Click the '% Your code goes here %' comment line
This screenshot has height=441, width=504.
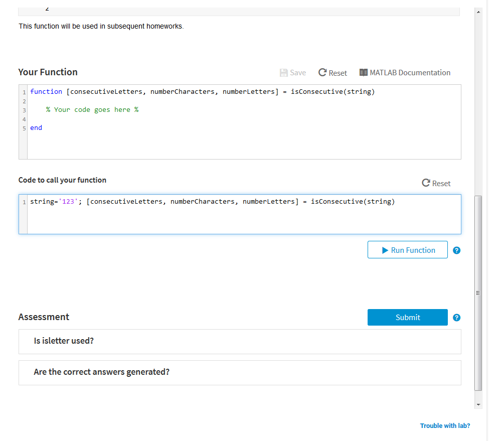click(92, 110)
